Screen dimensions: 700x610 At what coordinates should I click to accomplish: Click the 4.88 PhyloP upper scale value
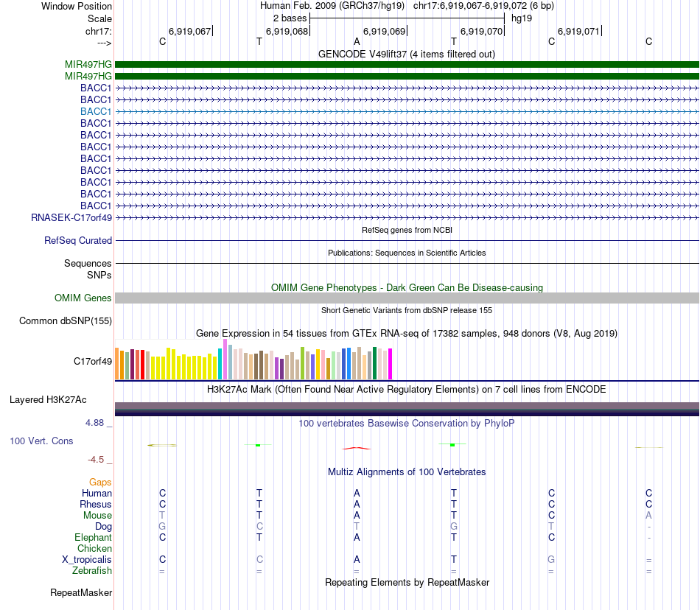click(x=94, y=423)
